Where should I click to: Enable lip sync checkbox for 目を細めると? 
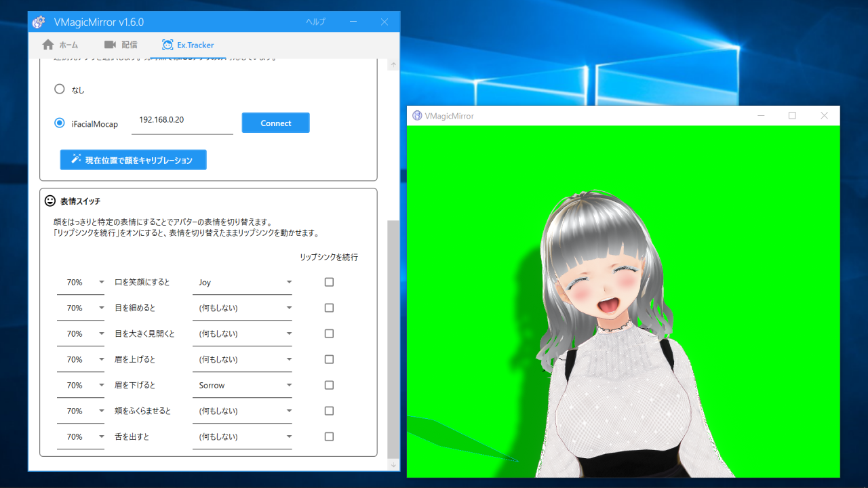329,308
